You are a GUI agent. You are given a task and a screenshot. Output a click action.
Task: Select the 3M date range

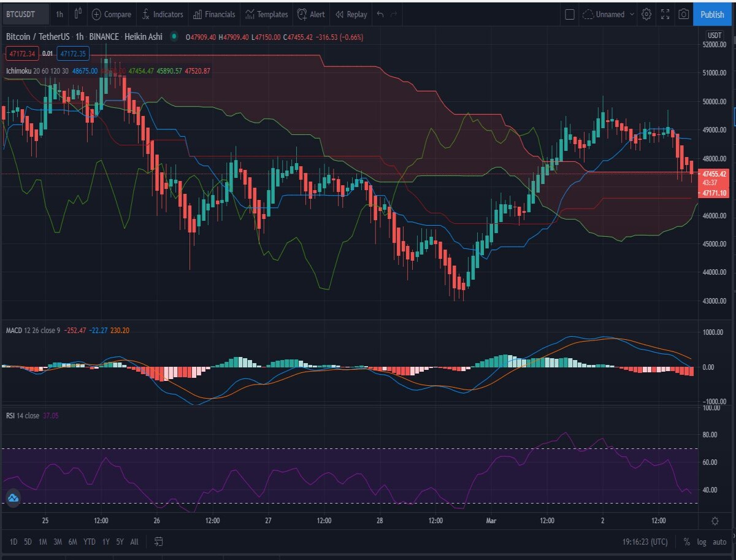[x=57, y=542]
